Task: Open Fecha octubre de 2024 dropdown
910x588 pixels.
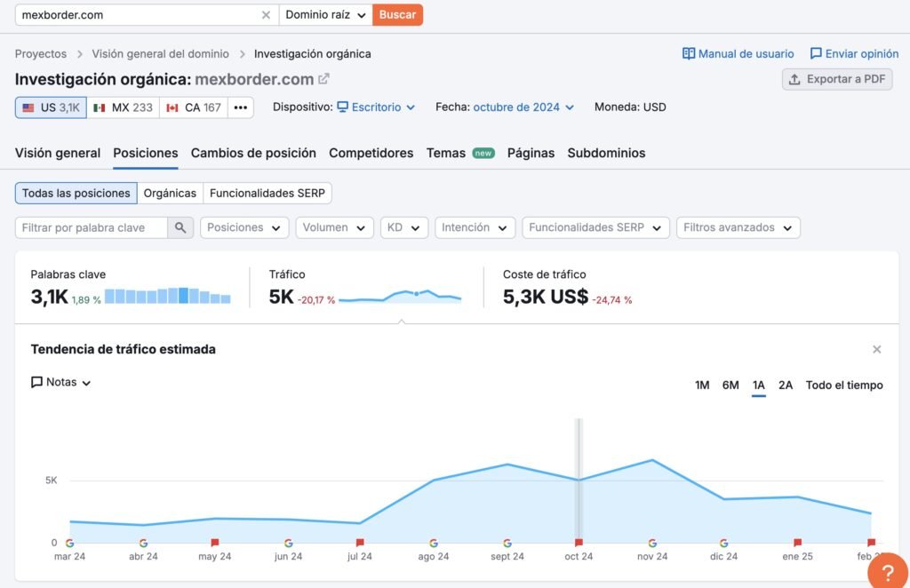Action: click(523, 107)
